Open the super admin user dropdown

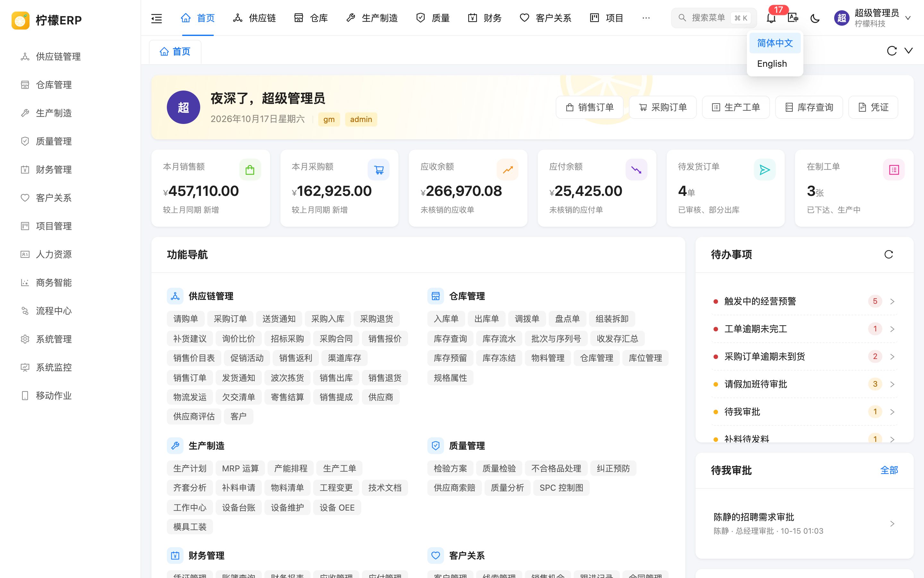point(872,18)
